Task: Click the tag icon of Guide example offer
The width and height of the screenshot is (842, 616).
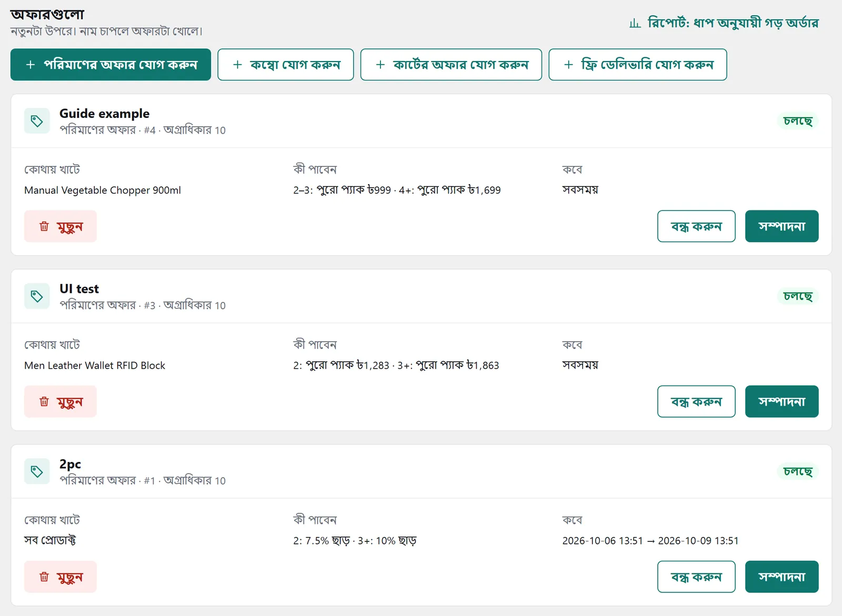Action: tap(37, 121)
